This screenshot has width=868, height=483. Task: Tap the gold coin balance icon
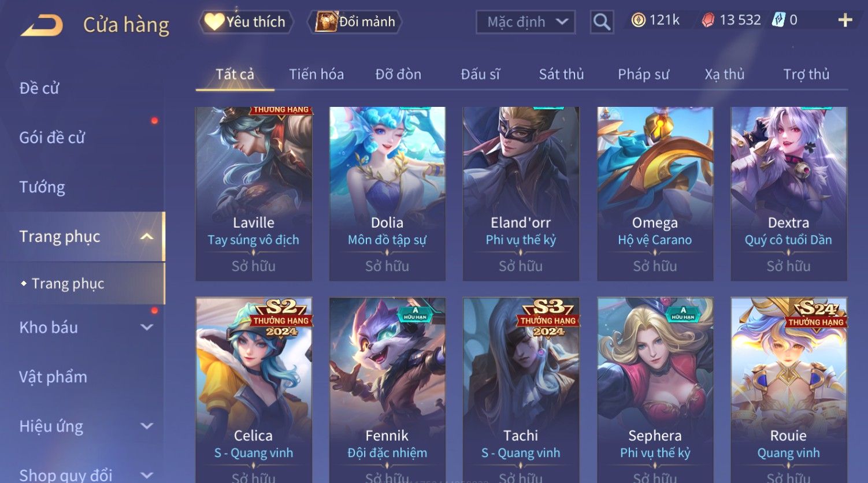coord(638,20)
